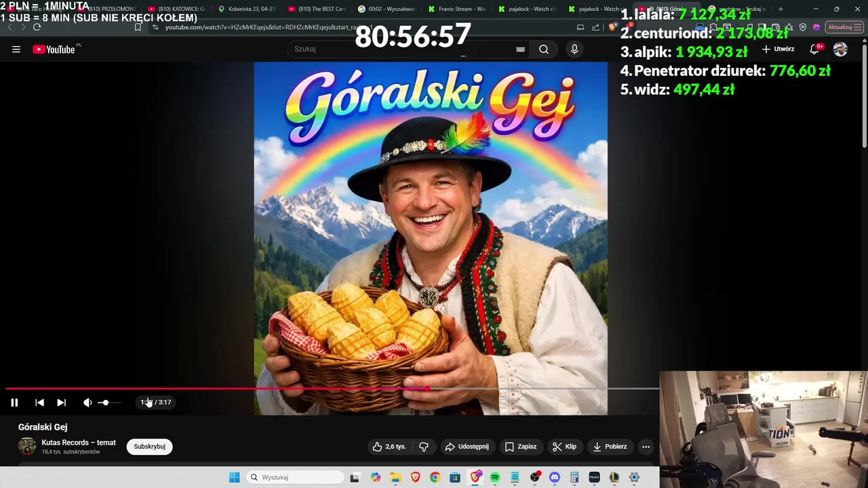Launch Copilot from the taskbar
868x488 pixels.
[376, 477]
